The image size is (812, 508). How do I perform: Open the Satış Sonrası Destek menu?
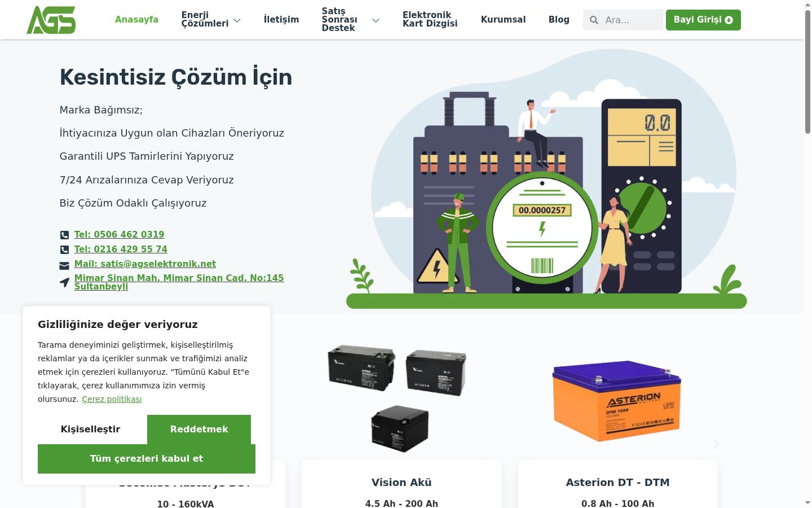coord(339,20)
